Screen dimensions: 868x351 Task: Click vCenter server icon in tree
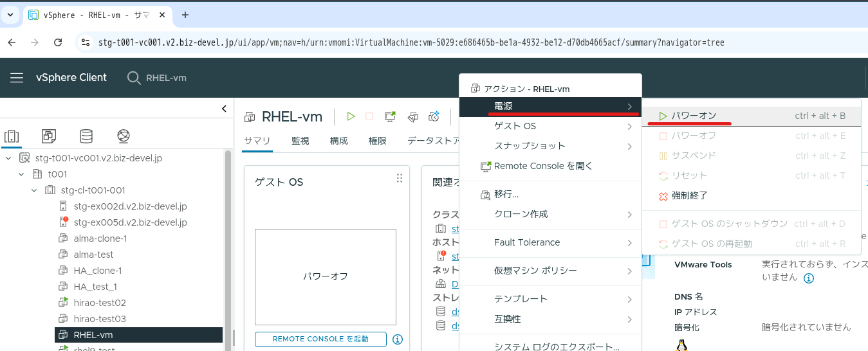point(25,158)
